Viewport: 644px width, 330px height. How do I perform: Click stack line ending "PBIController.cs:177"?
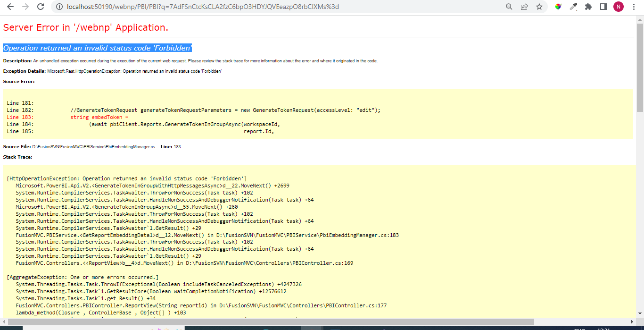(x=201, y=305)
